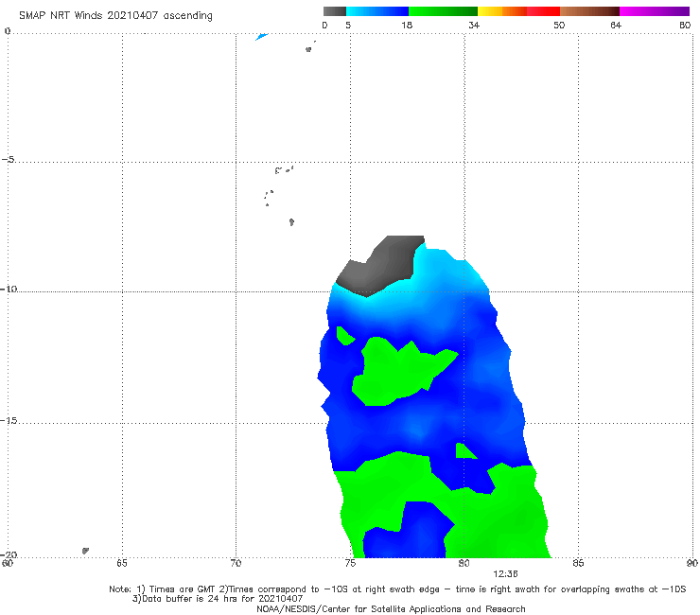Click the small green triangle near 16S 80E

pyautogui.click(x=464, y=452)
